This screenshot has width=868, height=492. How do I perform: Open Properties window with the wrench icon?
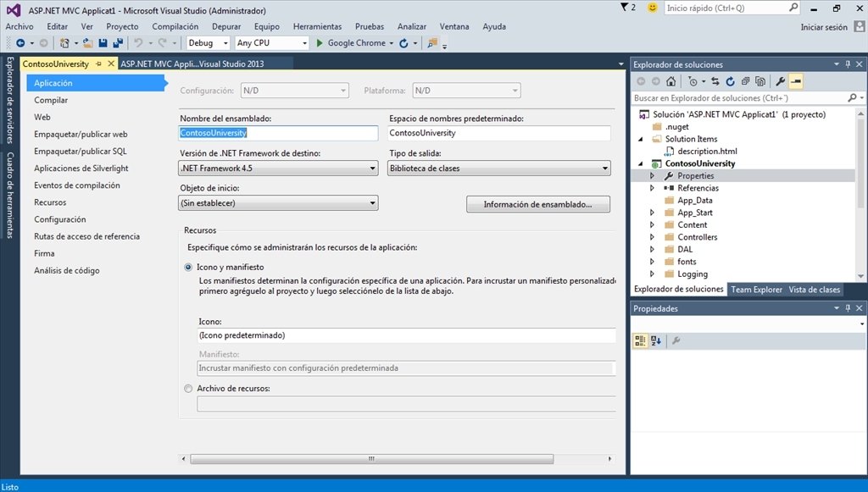[782, 80]
